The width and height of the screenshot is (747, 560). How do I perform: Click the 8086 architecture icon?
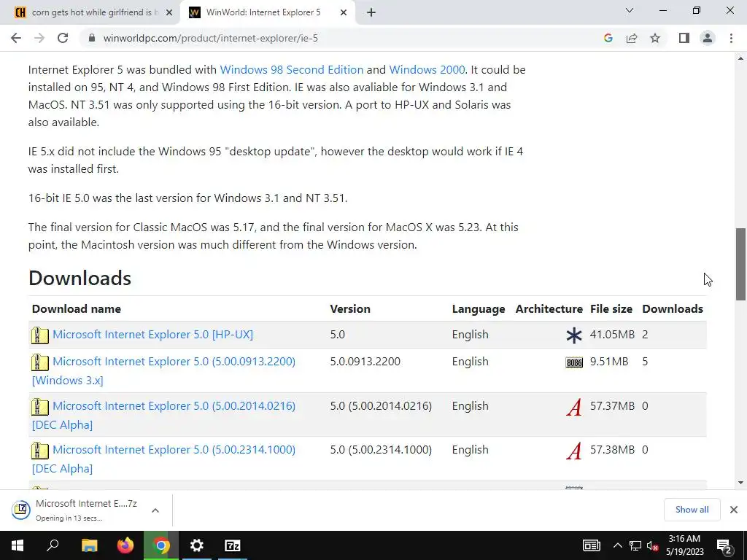tap(574, 362)
